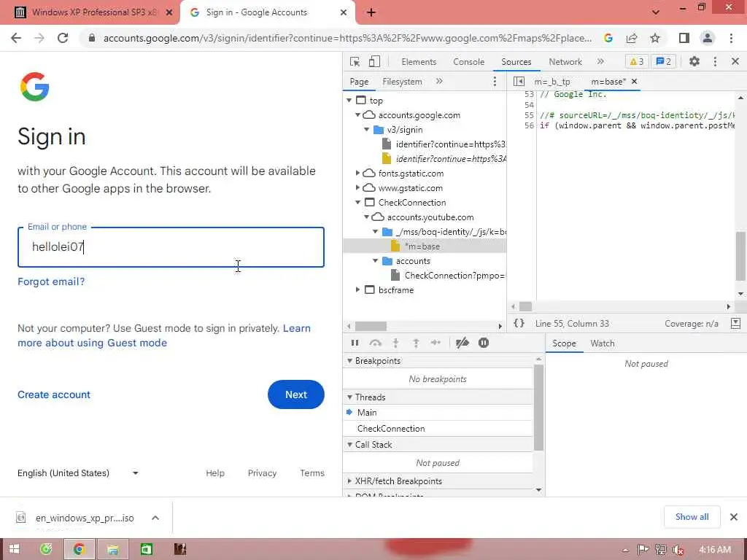Click the navigator horizontal scrollbar thumb
Image resolution: width=747 pixels, height=560 pixels.
pyautogui.click(x=371, y=326)
